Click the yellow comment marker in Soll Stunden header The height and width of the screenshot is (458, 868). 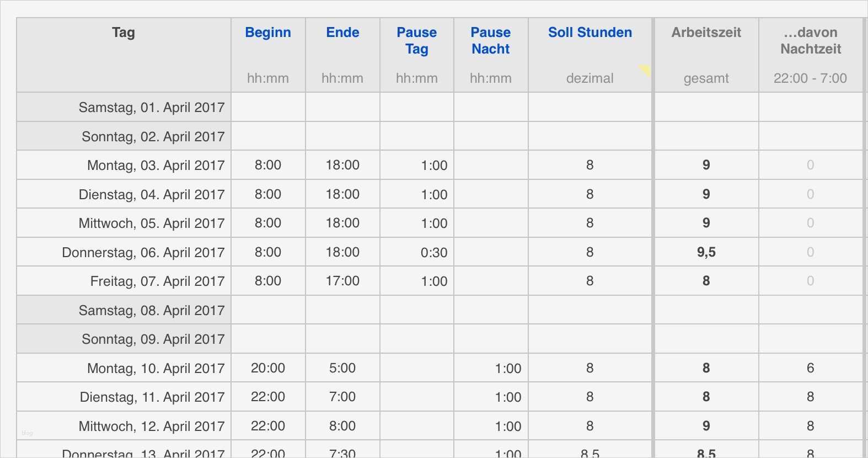pos(645,70)
